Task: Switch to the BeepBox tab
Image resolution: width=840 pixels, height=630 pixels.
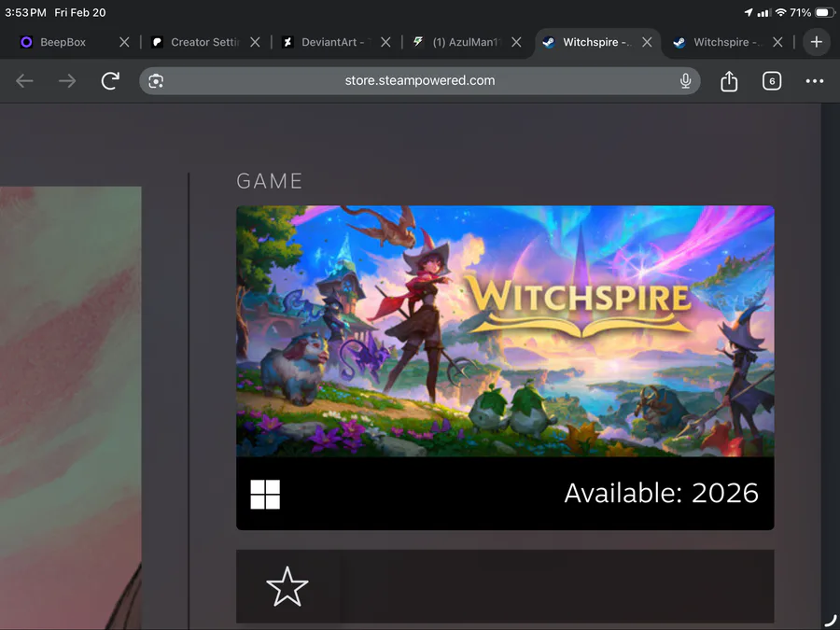Action: coord(63,42)
